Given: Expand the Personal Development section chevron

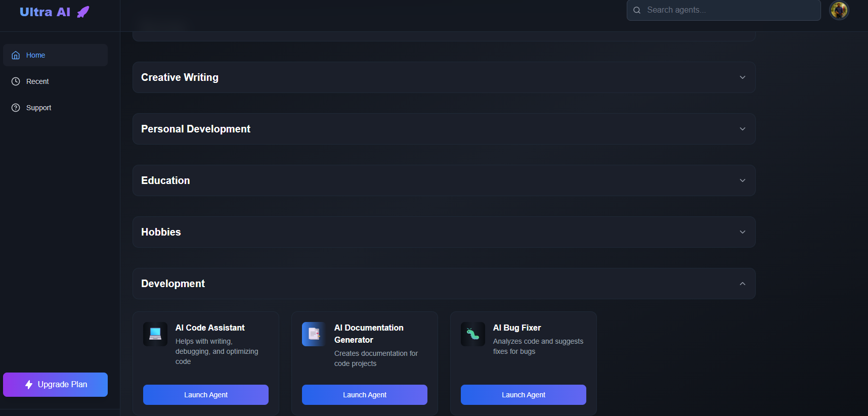Looking at the screenshot, I should (743, 129).
